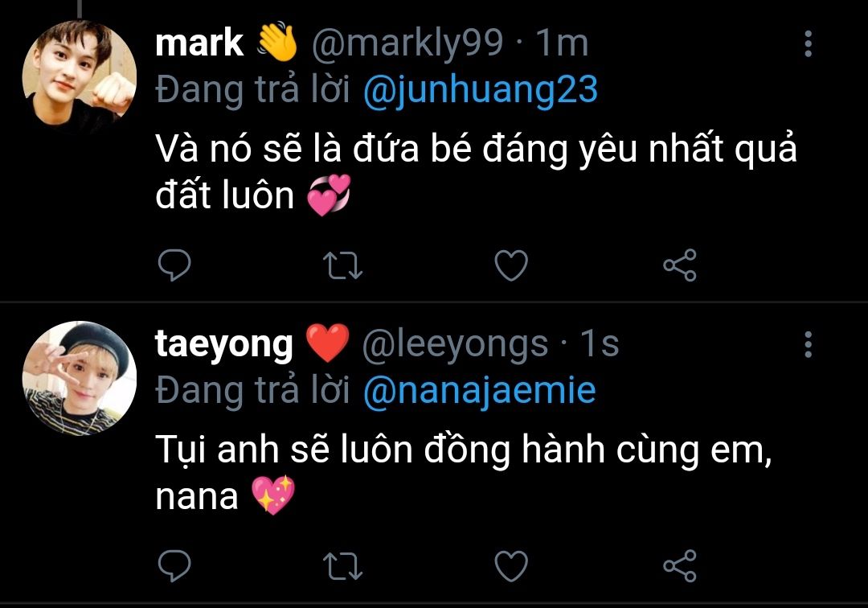Share taeyong's tweet
Viewport: 868px width, 608px height.
680,566
